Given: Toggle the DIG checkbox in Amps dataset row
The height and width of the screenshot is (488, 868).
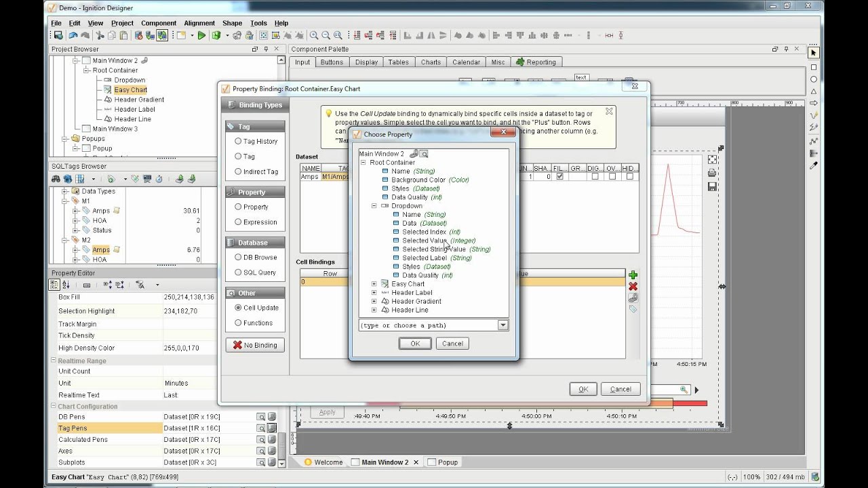Looking at the screenshot, I should (x=595, y=176).
